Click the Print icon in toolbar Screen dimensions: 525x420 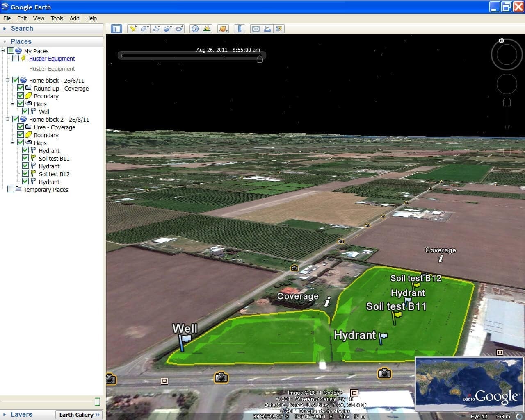267,29
